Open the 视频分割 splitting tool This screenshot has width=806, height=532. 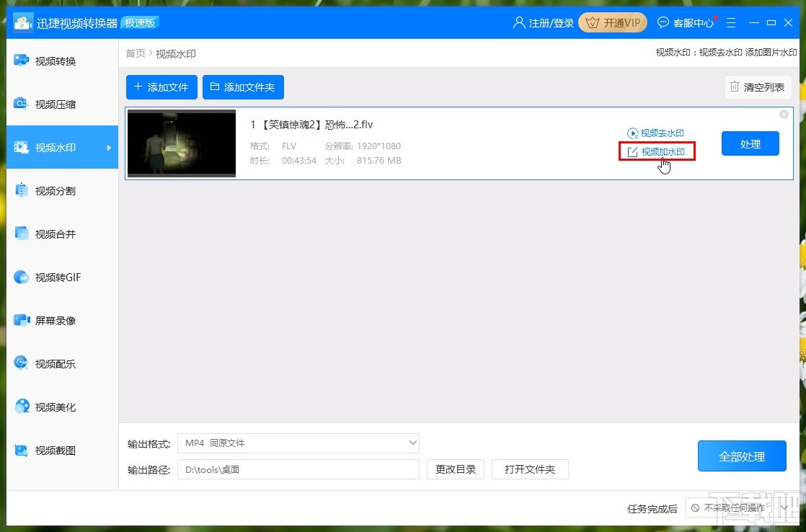click(62, 190)
